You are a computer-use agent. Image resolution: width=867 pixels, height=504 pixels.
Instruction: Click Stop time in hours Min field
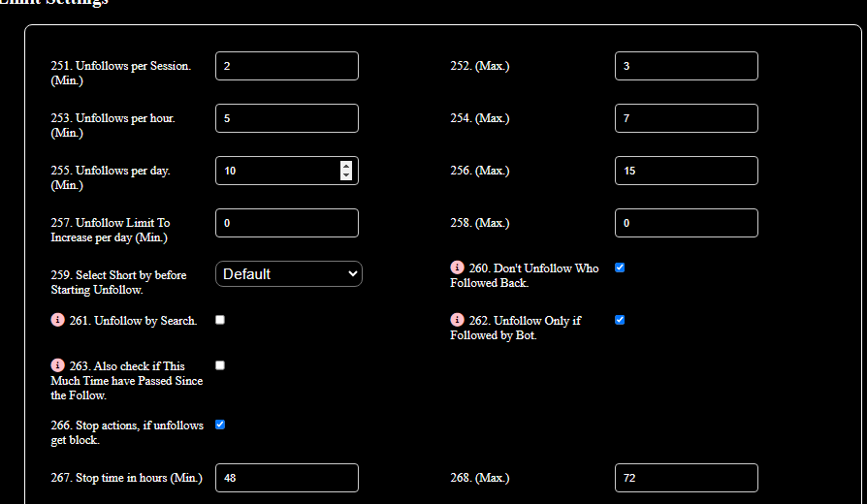click(x=287, y=478)
